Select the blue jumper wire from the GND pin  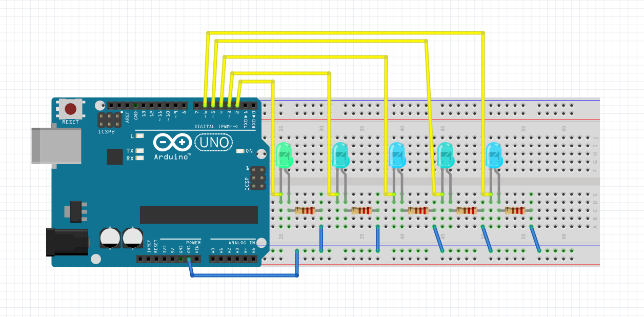(x=241, y=274)
